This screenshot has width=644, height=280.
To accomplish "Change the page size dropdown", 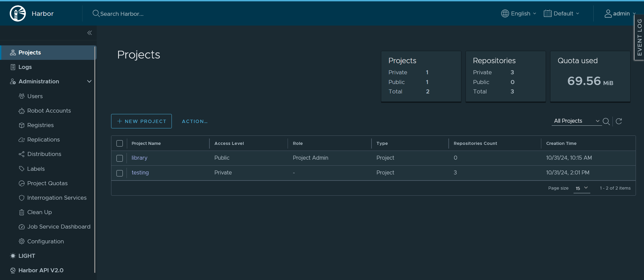I will coord(582,188).
